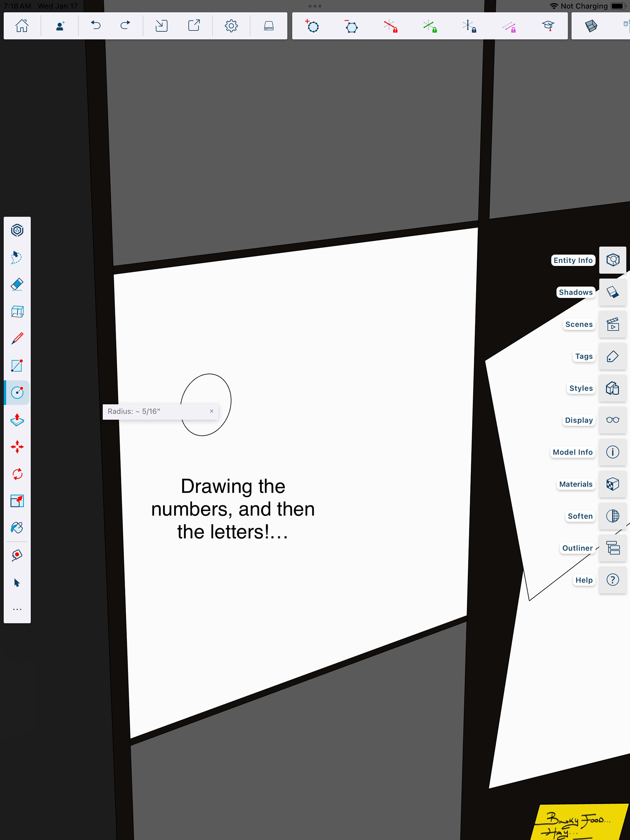Expand the three-dot more tools menu
This screenshot has width=630, height=840.
pyautogui.click(x=17, y=609)
